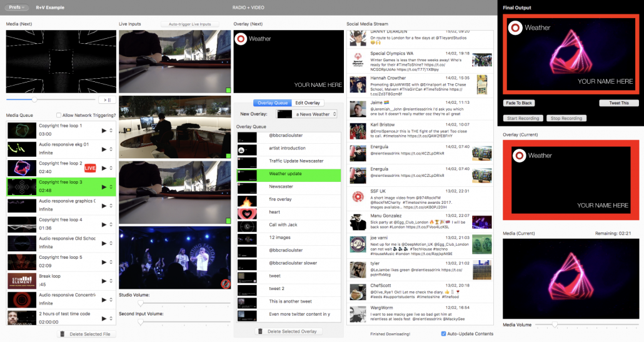Toggle green indicator on first live input
Screen dimensions: 644x342
pos(228,90)
